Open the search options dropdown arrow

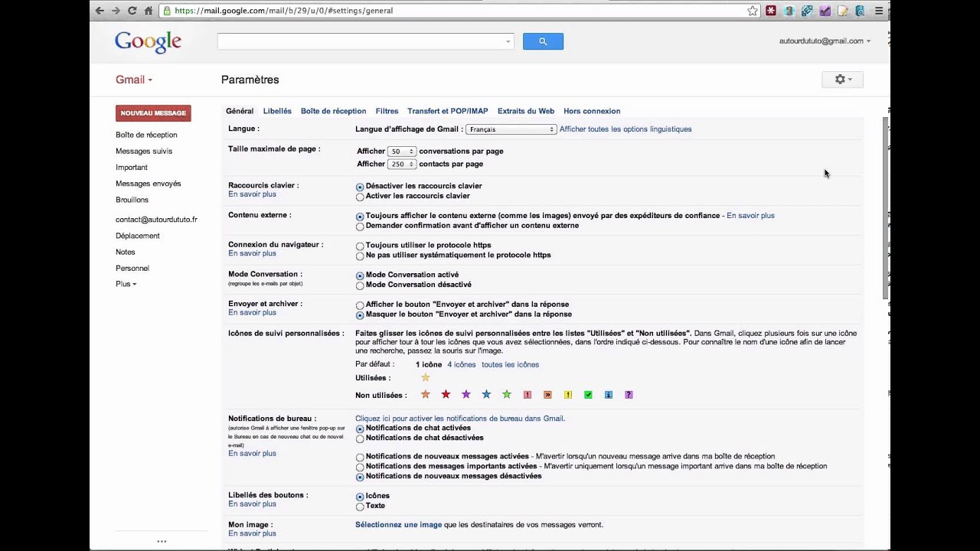coord(508,42)
